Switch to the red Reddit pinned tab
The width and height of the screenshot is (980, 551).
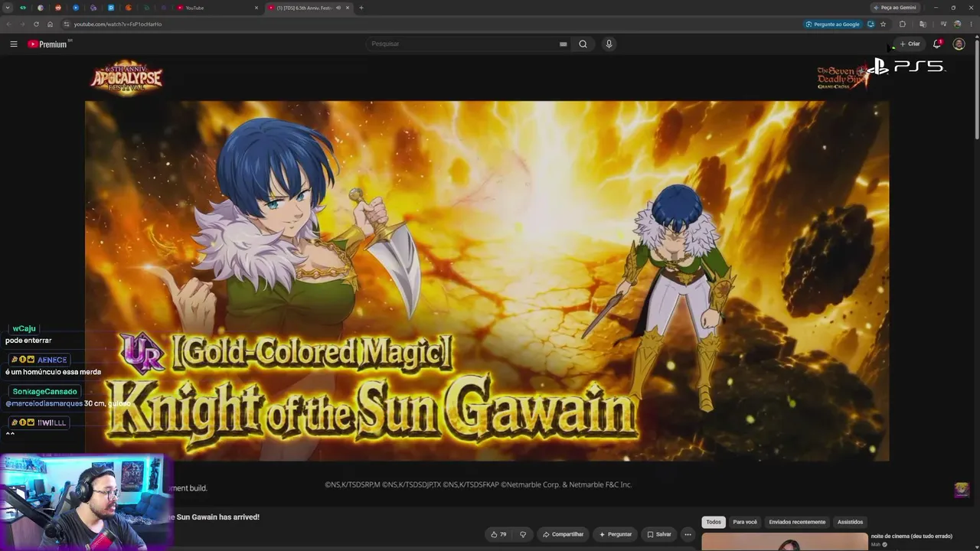coord(58,8)
